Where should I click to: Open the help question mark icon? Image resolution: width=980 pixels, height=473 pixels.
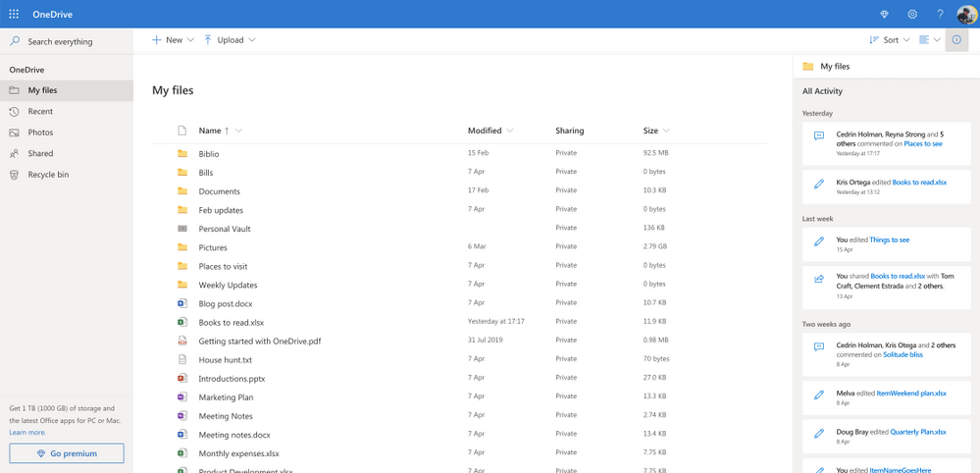[x=940, y=14]
